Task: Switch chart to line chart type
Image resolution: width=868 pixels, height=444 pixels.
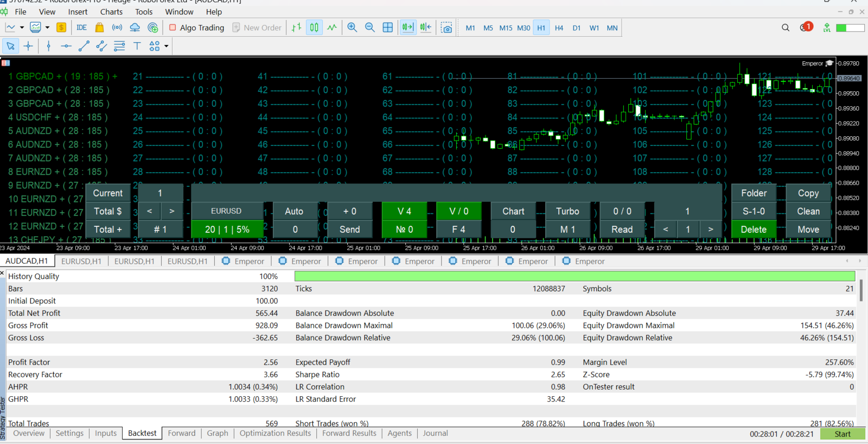Action: (332, 28)
